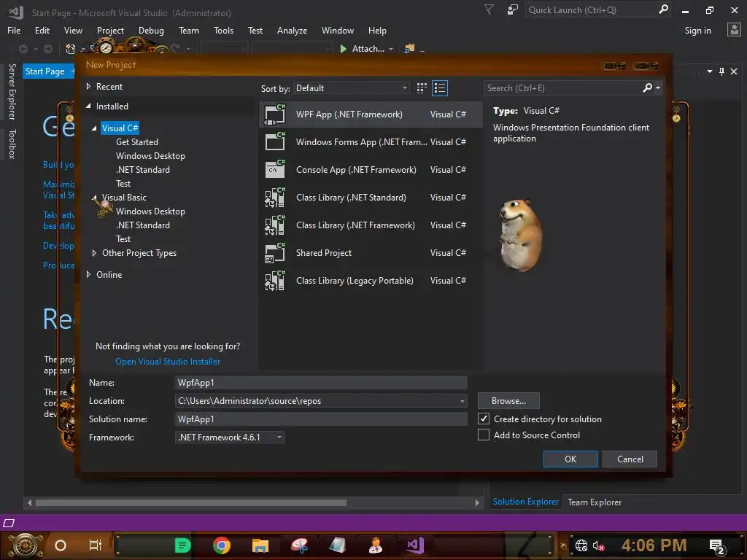Click the Cancel button
747x560 pixels.
[630, 459]
